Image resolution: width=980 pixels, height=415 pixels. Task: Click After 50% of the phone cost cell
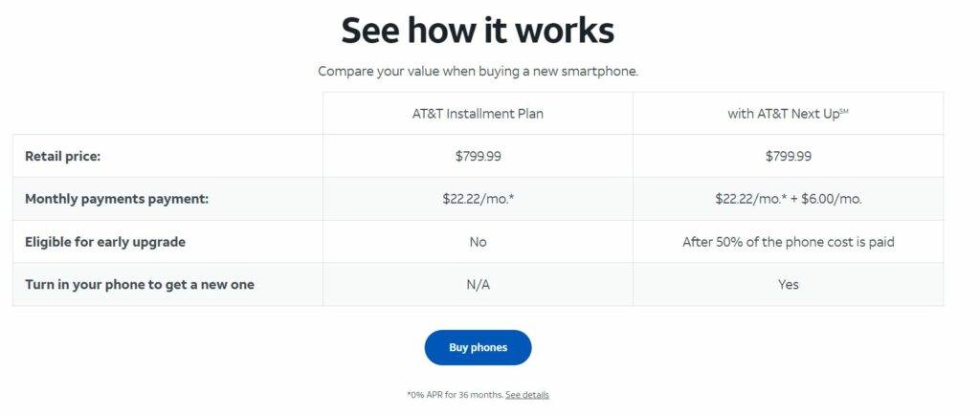[789, 242]
